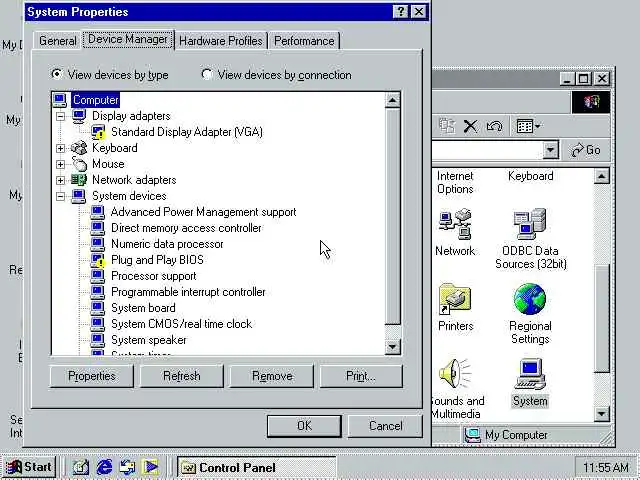Click the System speaker device icon
The width and height of the screenshot is (640, 480).
click(98, 340)
